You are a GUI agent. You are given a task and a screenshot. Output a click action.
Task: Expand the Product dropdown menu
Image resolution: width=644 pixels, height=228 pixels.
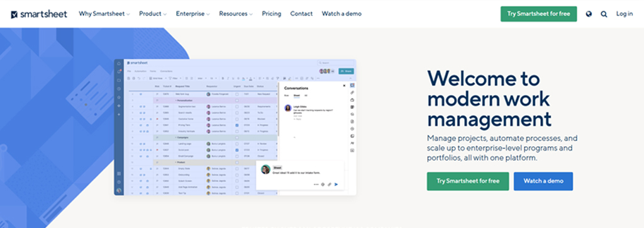click(153, 14)
